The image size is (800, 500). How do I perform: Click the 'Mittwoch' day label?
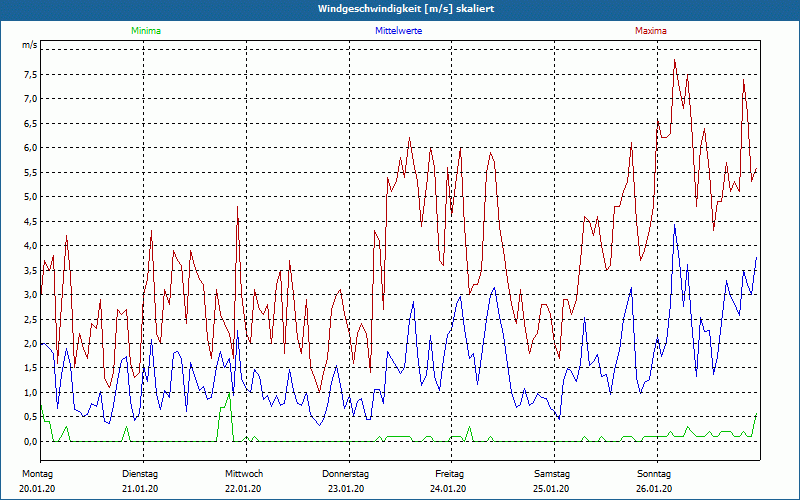pyautogui.click(x=244, y=474)
